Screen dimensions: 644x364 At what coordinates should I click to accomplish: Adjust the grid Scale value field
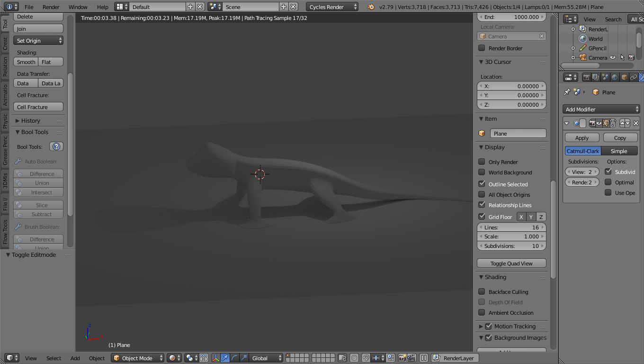[x=511, y=237]
